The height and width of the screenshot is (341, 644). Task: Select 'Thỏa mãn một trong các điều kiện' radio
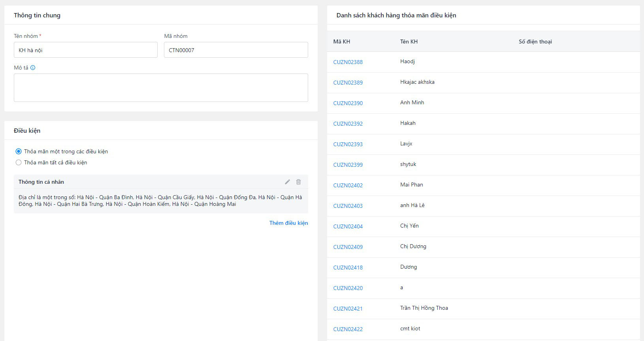tap(19, 151)
